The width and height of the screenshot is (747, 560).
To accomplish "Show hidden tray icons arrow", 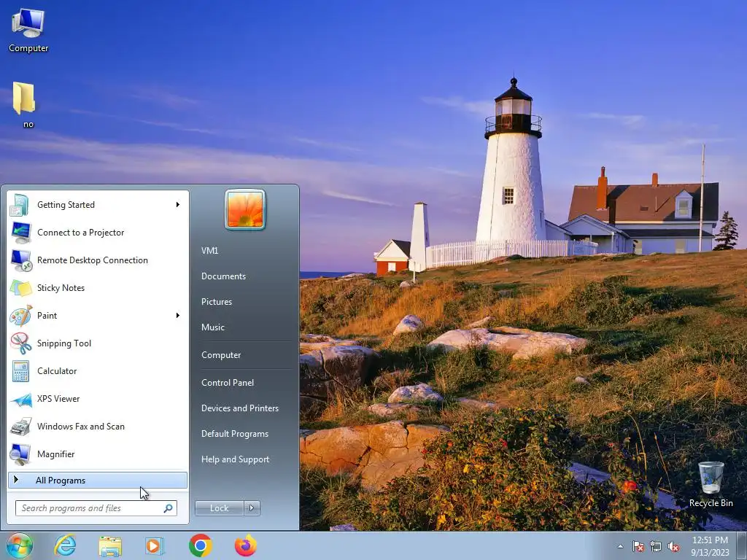I will coord(620,546).
